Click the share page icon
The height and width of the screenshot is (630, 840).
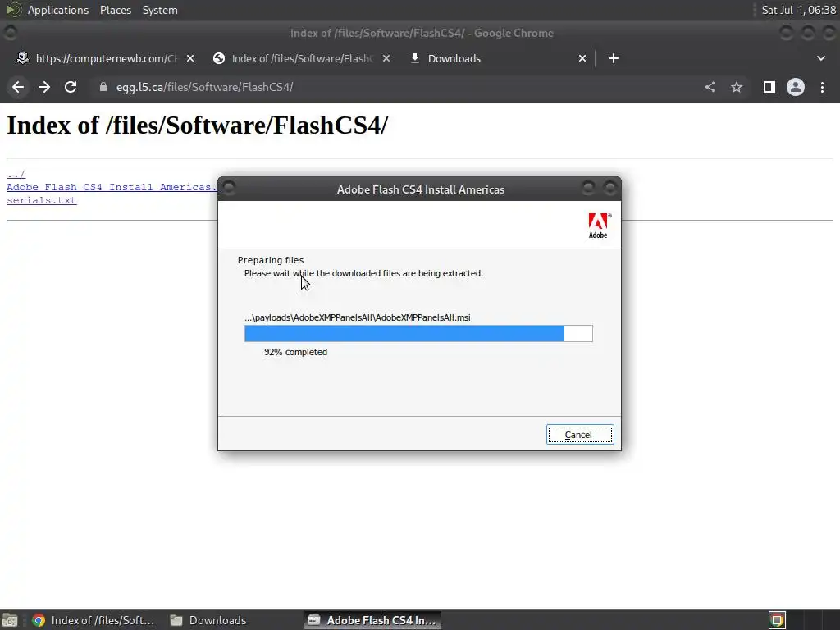[710, 87]
